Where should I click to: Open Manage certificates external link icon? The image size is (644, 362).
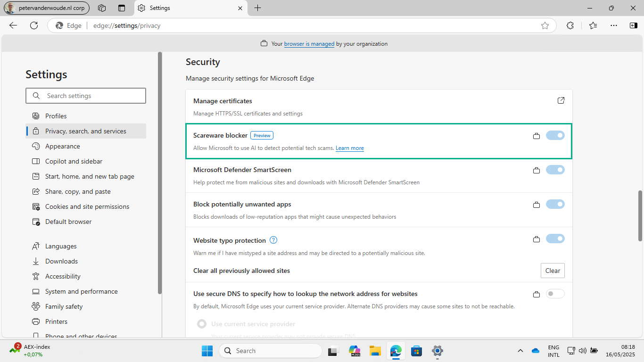click(561, 100)
